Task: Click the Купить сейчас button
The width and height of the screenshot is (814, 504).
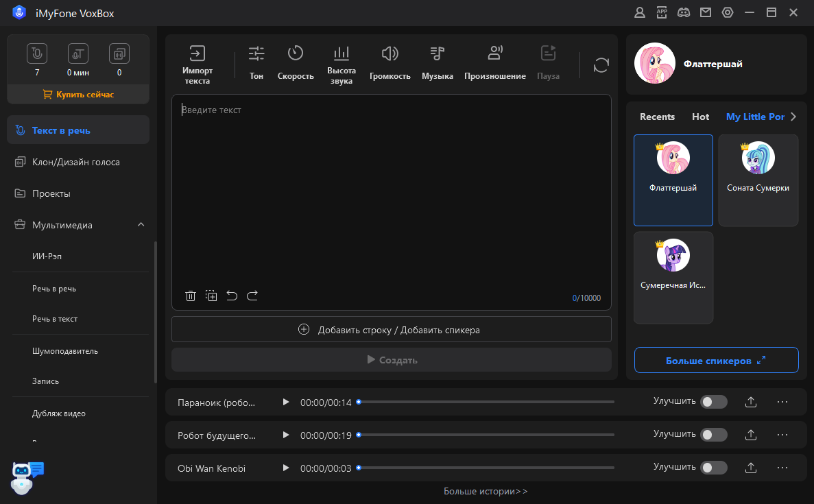Action: 78,95
